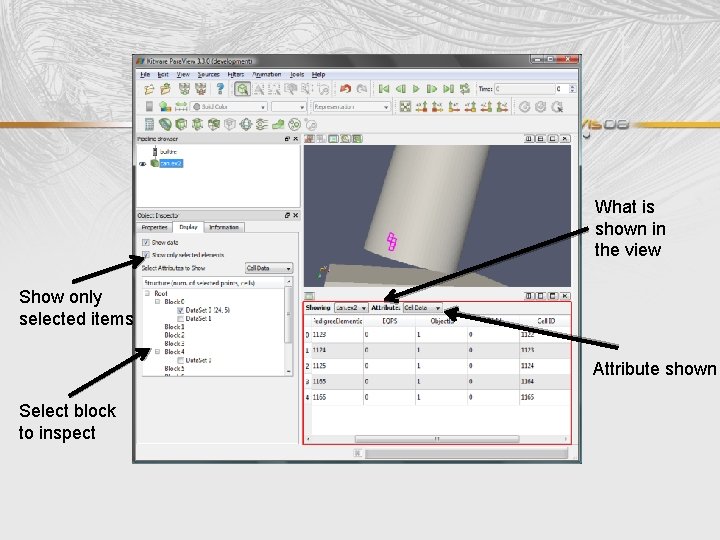Screen dimensions: 720x540
Task: Open the Solid Color dropdown
Action: 229,107
